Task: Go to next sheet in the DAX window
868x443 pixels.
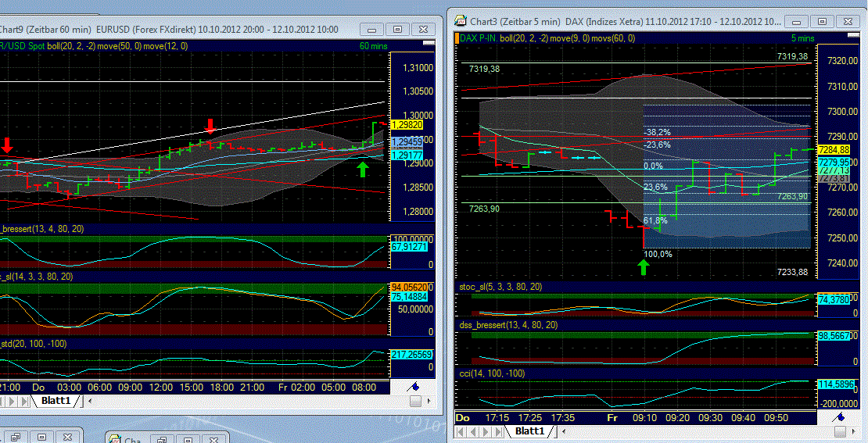Action: [484, 430]
